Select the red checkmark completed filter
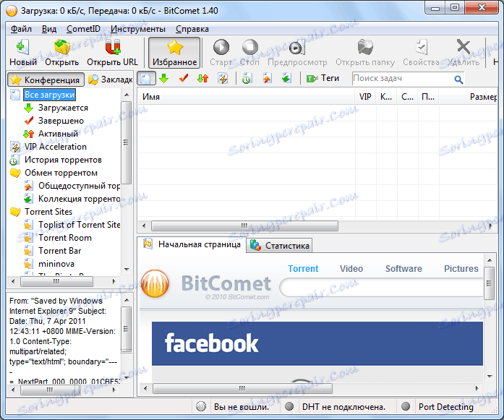Viewport: 504px width, 420px height. 184,78
